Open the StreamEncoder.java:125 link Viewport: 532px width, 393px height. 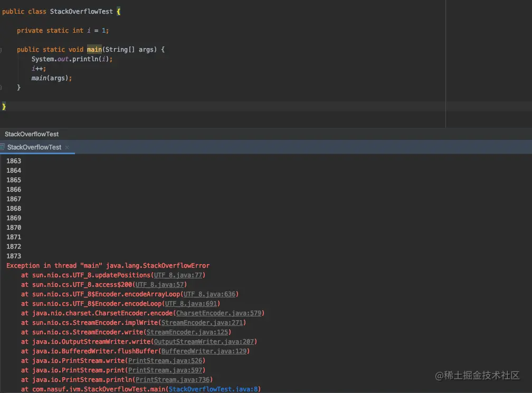[187, 332]
